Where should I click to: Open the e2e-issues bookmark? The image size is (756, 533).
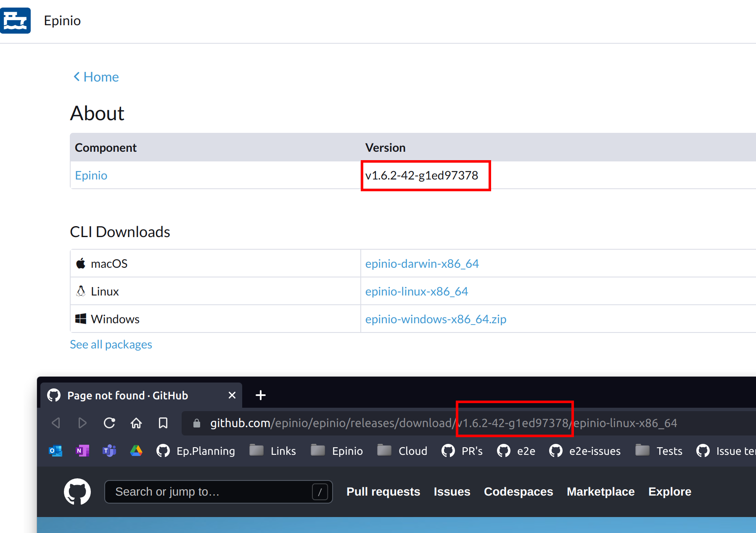point(585,451)
